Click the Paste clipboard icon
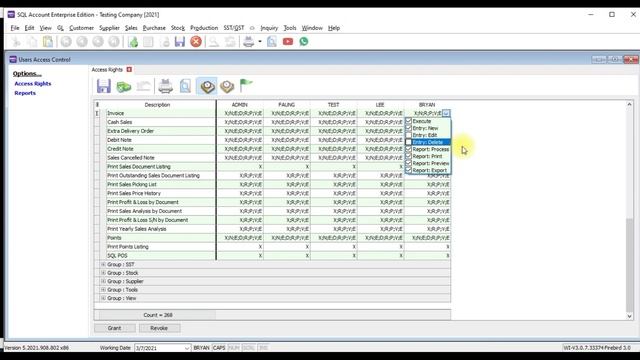Viewport: 640px width, 360px height. [48, 42]
